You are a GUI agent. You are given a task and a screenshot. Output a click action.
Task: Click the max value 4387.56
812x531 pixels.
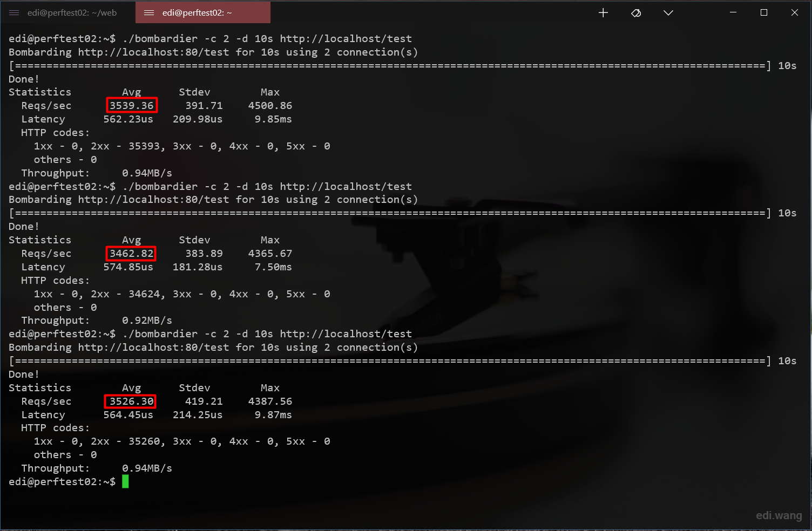pos(270,401)
